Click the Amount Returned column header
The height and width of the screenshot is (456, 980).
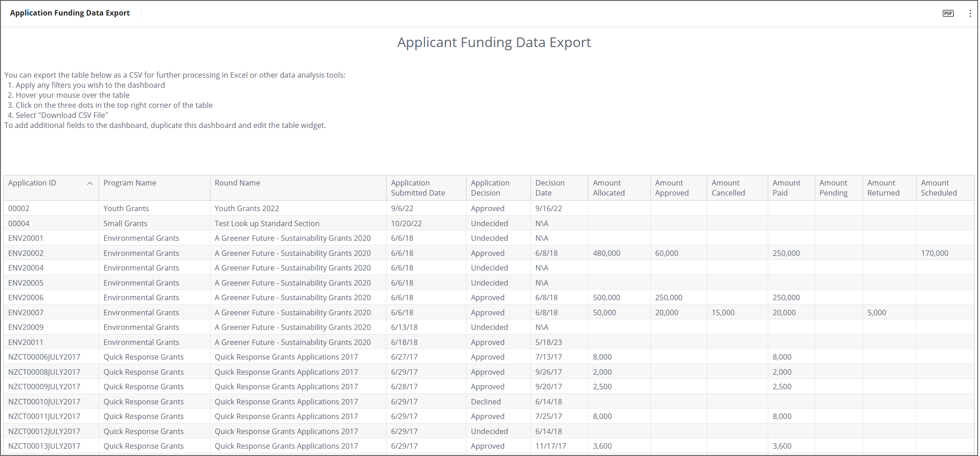click(883, 188)
